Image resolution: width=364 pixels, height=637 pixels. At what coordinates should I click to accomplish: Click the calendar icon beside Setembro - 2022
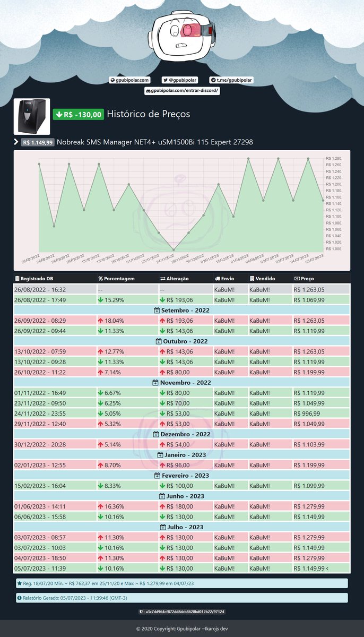(157, 310)
